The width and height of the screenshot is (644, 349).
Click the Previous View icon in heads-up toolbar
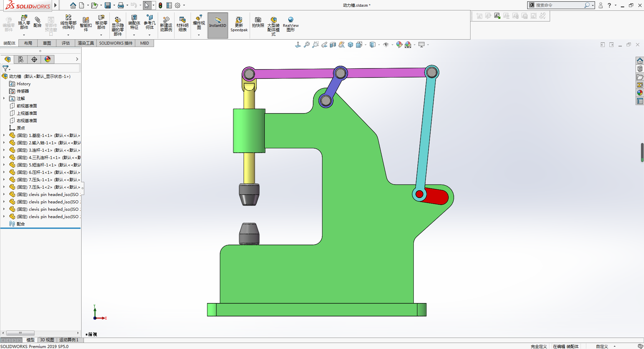[324, 45]
